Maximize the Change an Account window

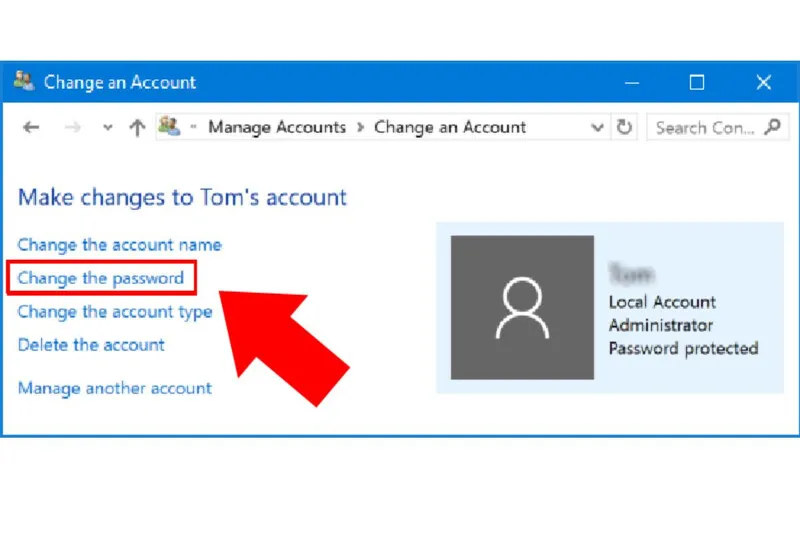697,82
